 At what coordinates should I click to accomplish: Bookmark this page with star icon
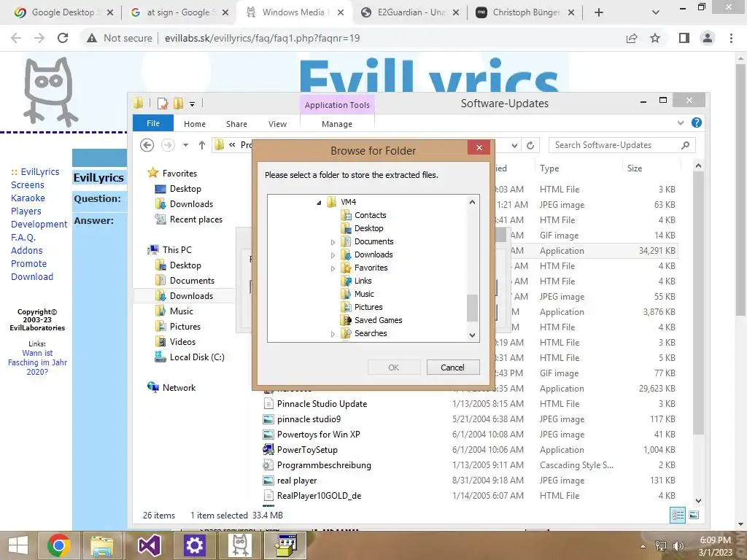(655, 38)
